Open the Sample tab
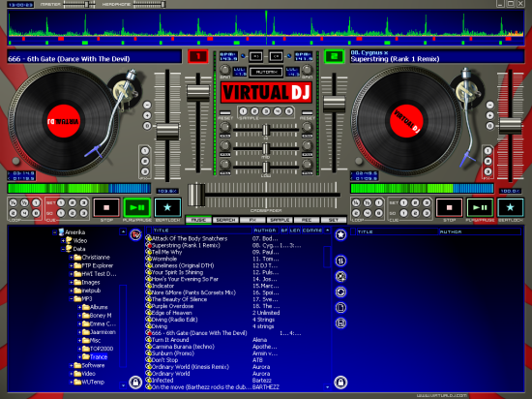532x399 pixels. click(x=280, y=220)
